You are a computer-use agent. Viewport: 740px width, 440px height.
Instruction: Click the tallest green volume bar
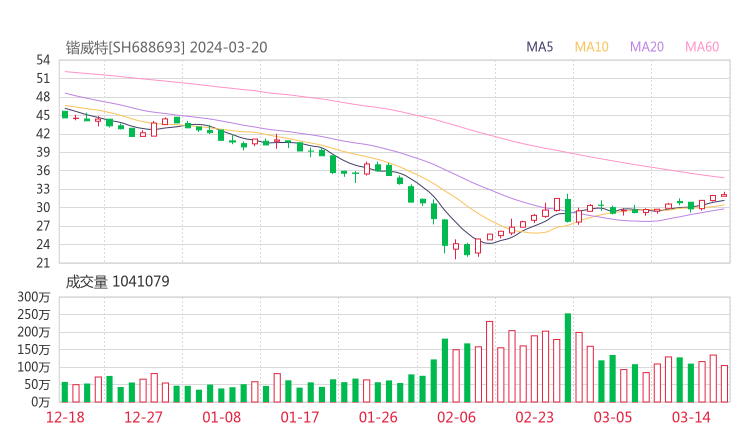[568, 358]
